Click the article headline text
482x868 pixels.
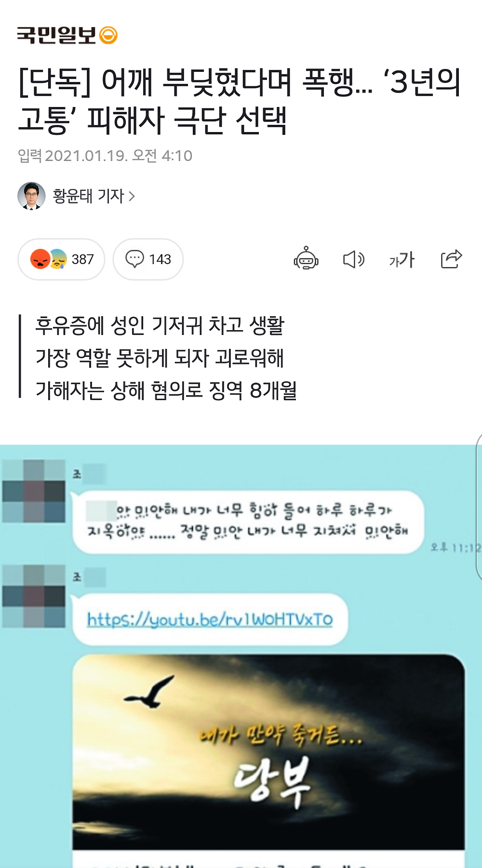[240, 101]
